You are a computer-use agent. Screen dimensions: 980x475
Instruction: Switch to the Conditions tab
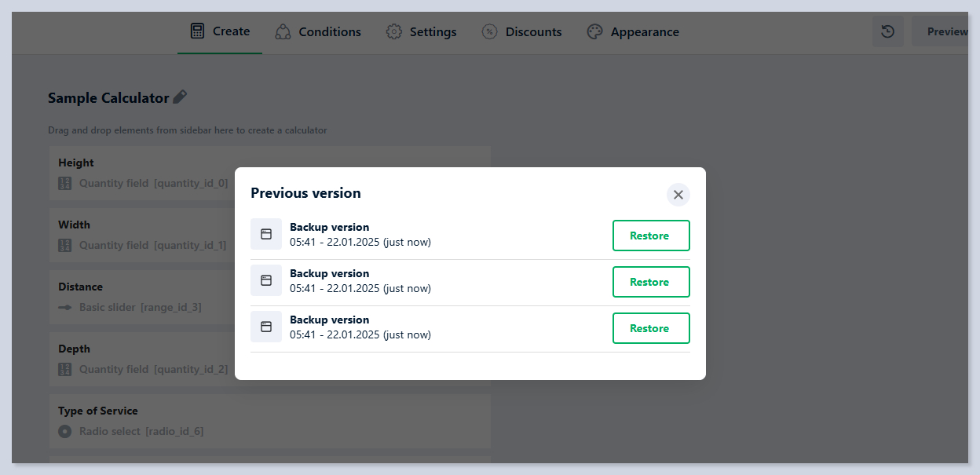coord(318,32)
